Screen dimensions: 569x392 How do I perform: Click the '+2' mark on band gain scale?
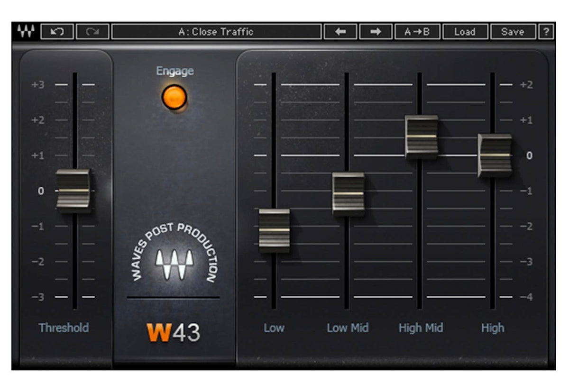526,85
